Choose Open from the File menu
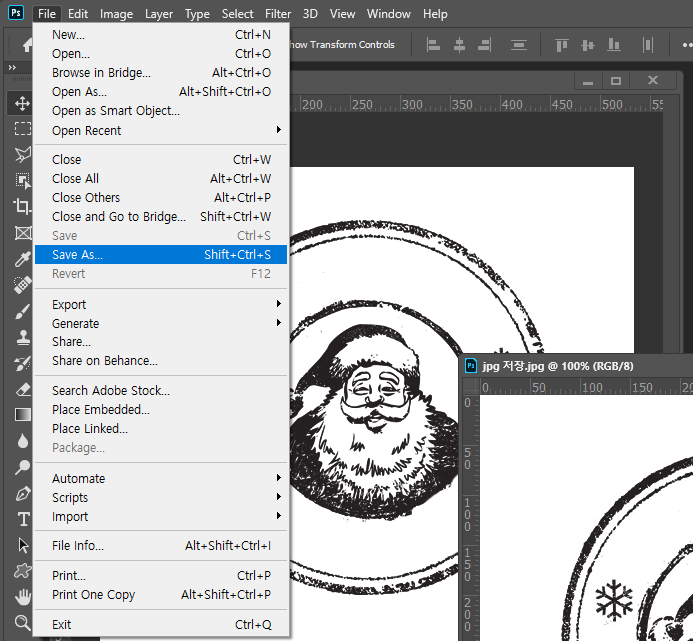Viewport: 693px width, 641px height. tap(161, 53)
